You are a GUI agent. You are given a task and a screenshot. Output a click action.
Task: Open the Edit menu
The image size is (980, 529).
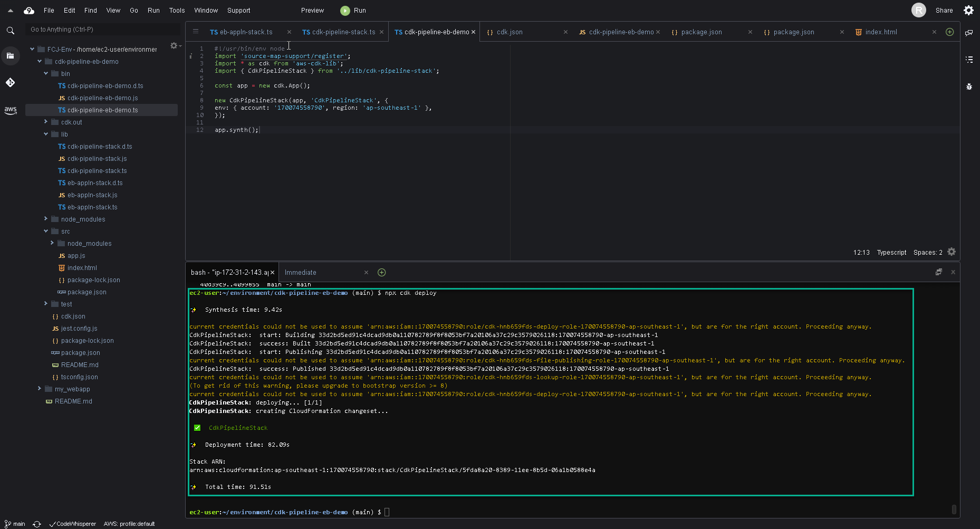[x=70, y=11]
